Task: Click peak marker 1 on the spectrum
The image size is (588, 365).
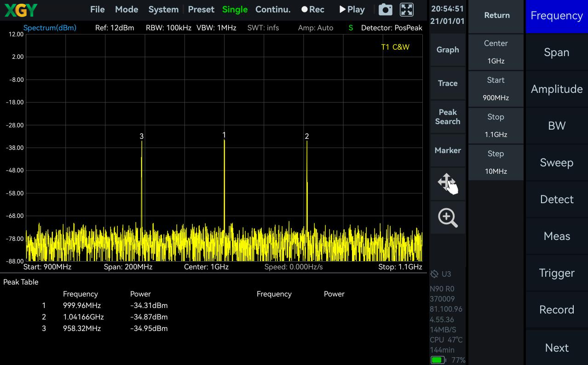Action: click(224, 135)
